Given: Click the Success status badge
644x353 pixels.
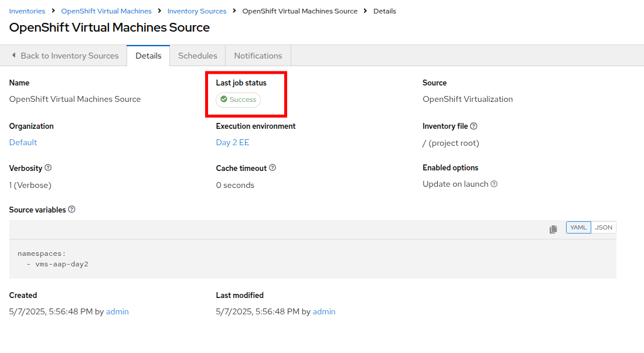Looking at the screenshot, I should click(238, 100).
